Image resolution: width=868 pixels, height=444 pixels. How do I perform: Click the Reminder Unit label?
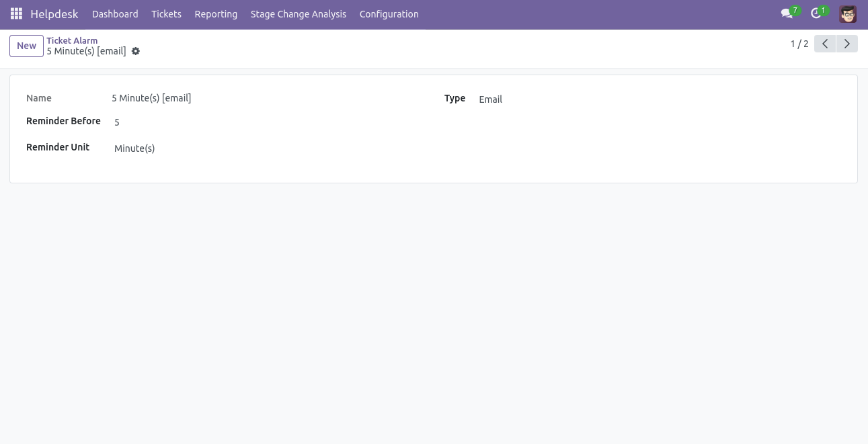pos(58,147)
